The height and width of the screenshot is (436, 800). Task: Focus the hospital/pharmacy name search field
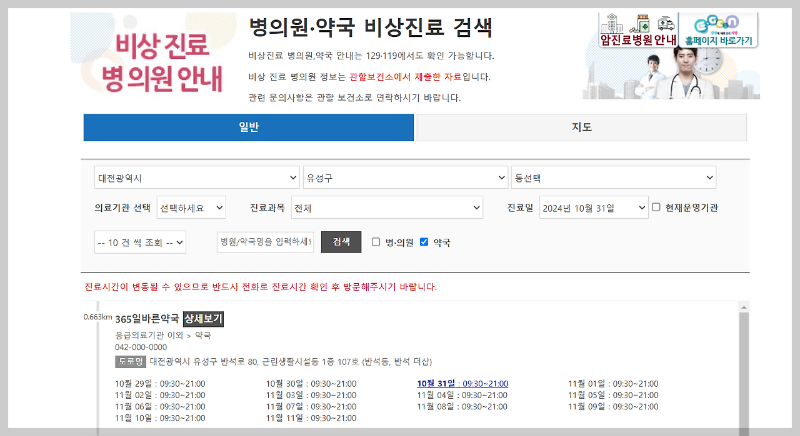tap(265, 242)
